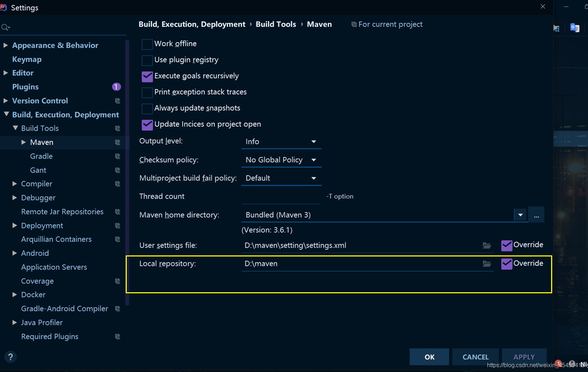Click the OK button
The image size is (588, 372).
point(429,357)
